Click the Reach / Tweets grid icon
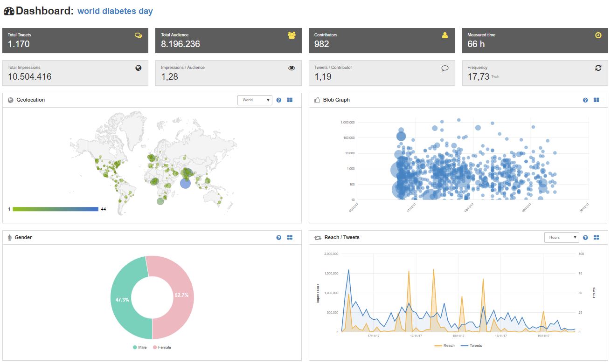This screenshot has width=611, height=364. [x=596, y=238]
